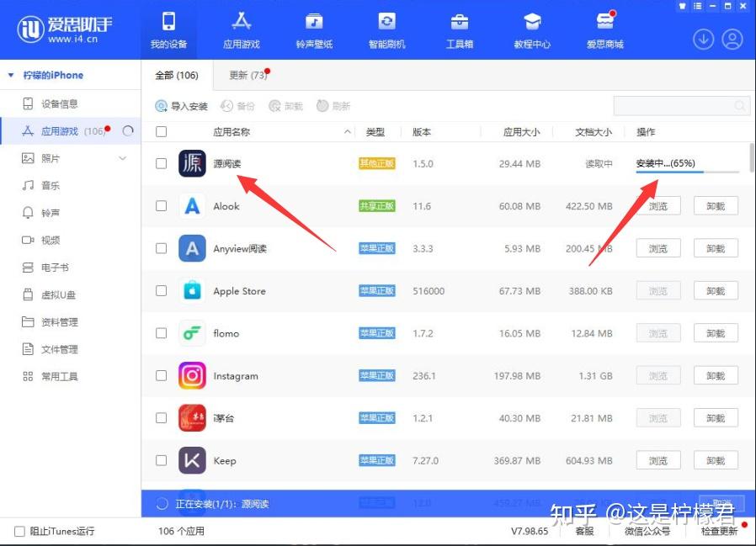Tick the checkbox for 源阅读

[162, 164]
